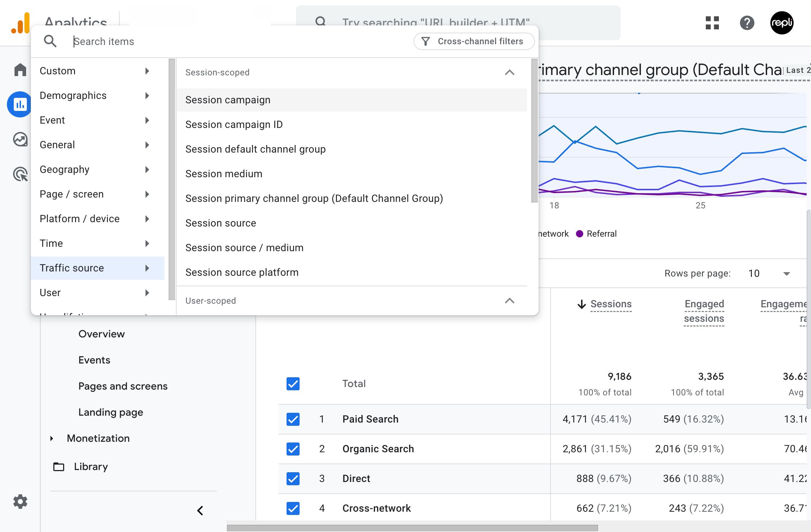Open the Overview report link

pos(102,334)
